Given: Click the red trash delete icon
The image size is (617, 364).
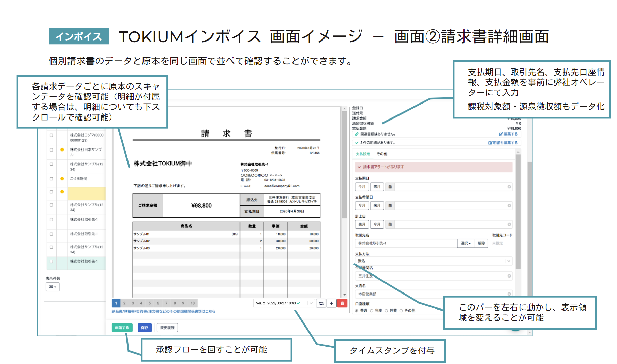Looking at the screenshot, I should pos(342,303).
